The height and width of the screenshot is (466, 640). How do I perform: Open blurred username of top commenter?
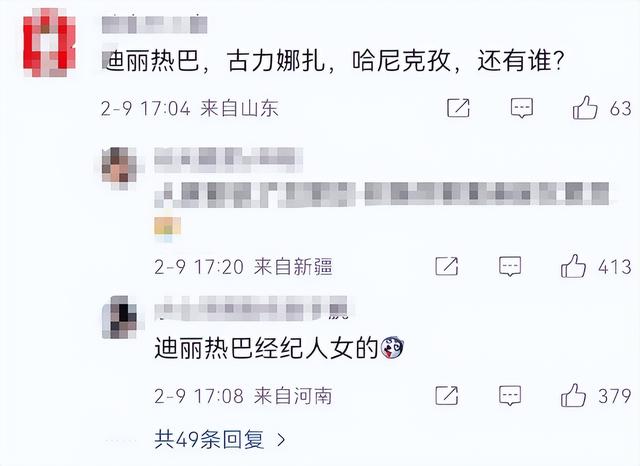pos(154,24)
